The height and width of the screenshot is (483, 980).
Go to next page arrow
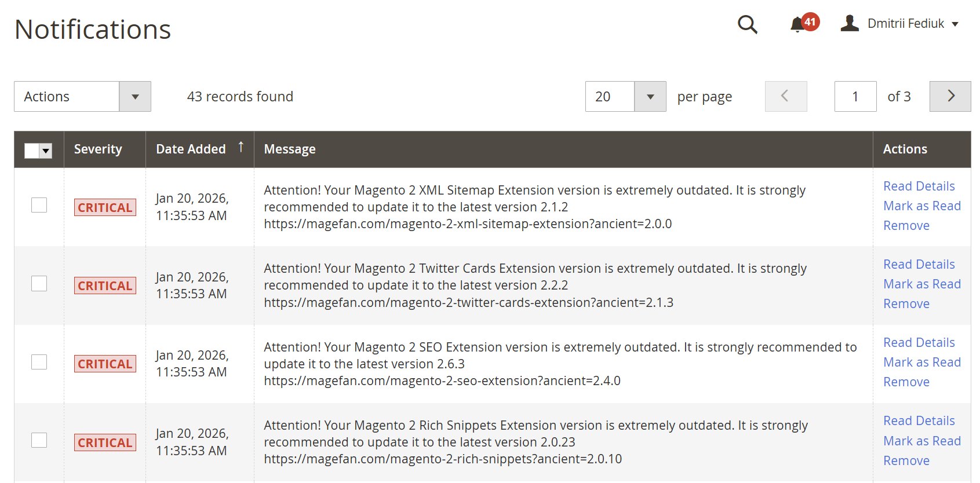click(950, 96)
